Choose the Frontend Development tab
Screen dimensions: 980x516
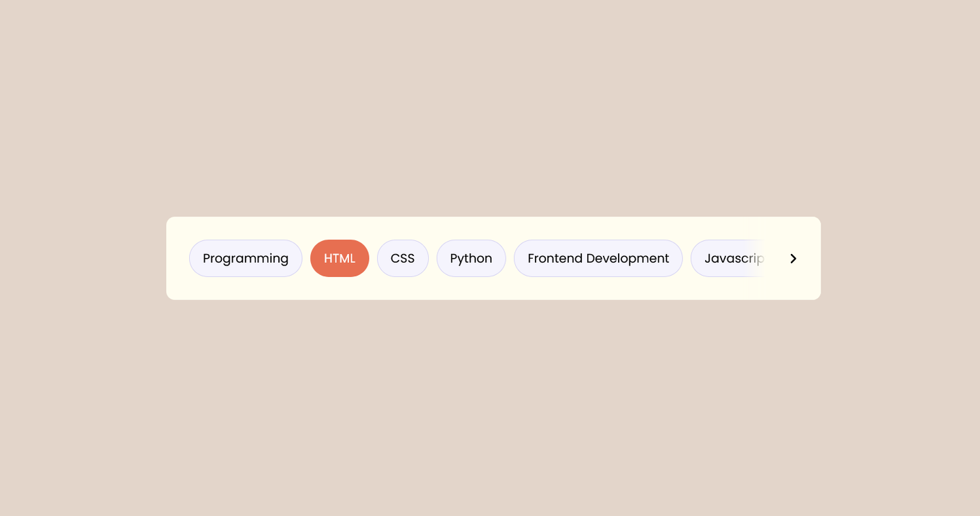(x=598, y=258)
